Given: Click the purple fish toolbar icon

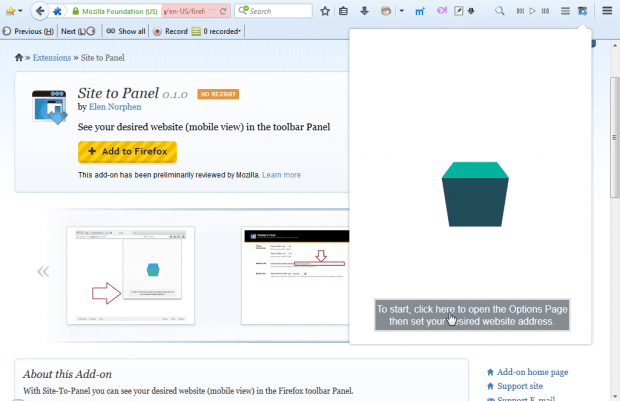Looking at the screenshot, I should coord(442,11).
